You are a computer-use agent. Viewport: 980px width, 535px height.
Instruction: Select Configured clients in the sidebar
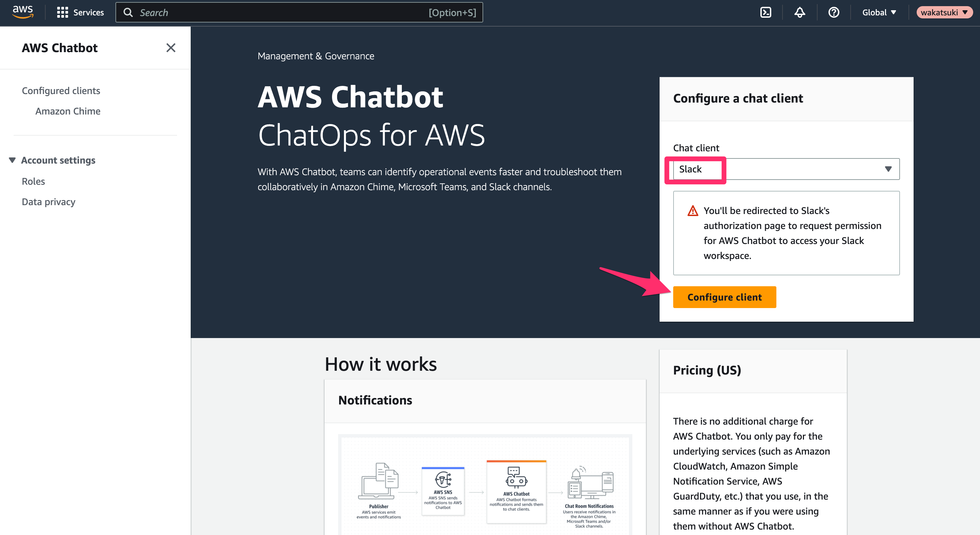pyautogui.click(x=61, y=90)
